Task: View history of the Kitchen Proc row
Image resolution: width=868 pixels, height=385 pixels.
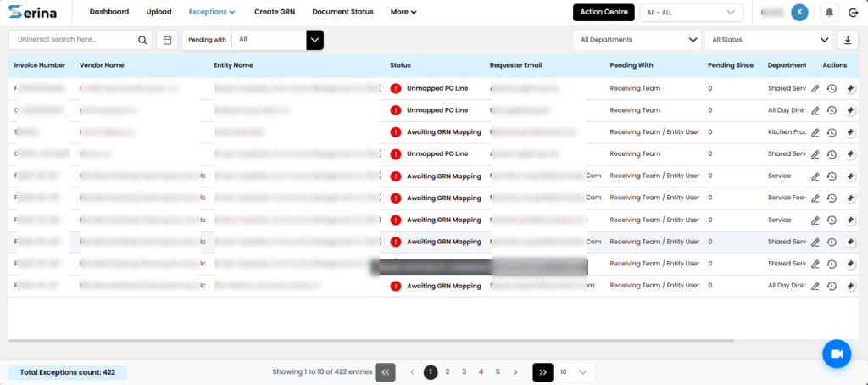Action: coord(832,132)
